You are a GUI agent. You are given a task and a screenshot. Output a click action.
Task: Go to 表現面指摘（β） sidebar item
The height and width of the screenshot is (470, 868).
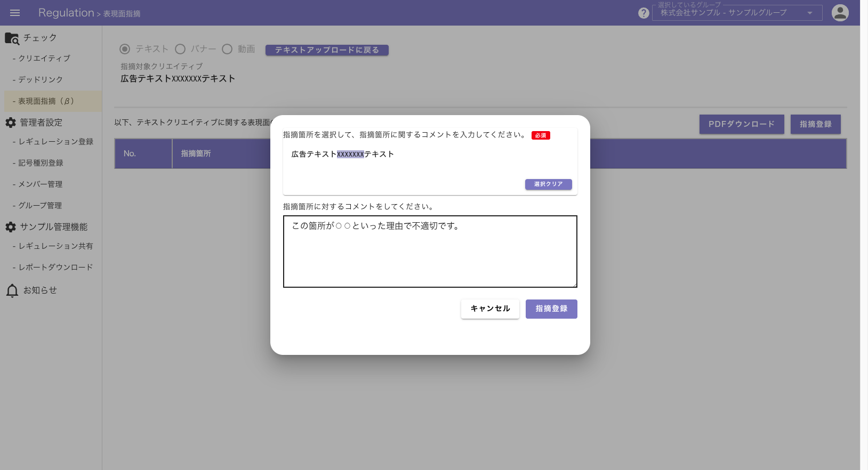[53, 101]
